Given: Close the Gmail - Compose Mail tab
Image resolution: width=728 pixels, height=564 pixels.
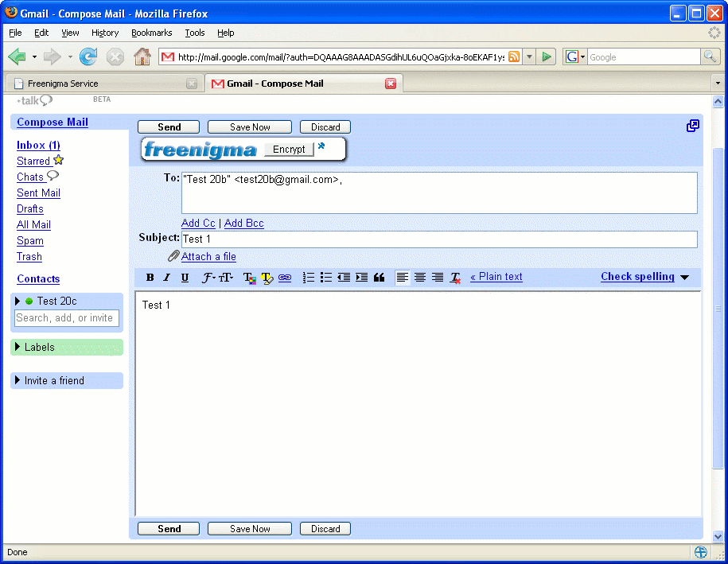Looking at the screenshot, I should point(391,84).
